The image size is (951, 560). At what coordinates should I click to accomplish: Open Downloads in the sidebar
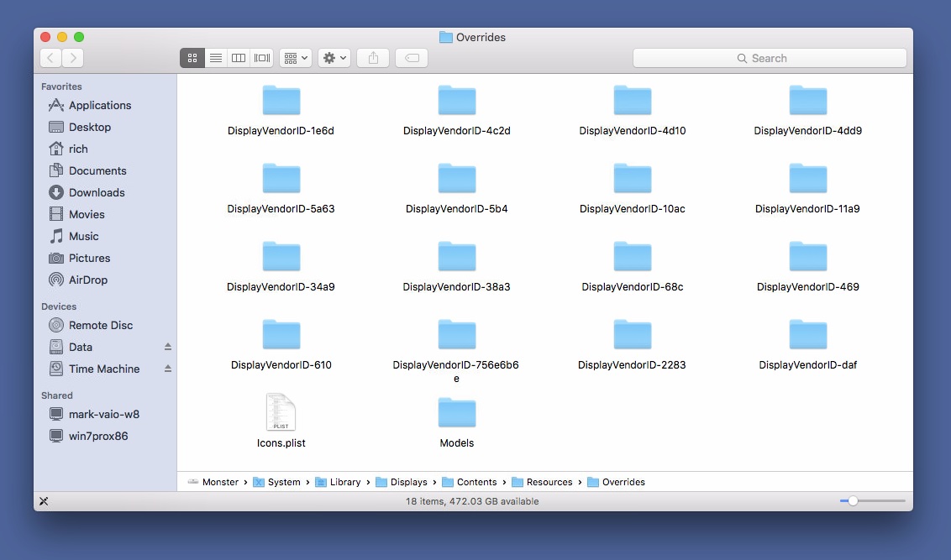pyautogui.click(x=87, y=193)
